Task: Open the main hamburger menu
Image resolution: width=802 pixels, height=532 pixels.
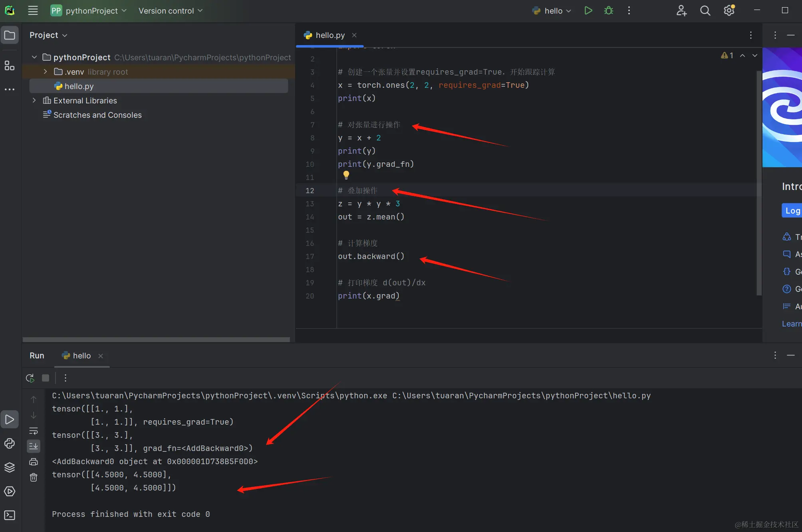Action: [x=33, y=11]
